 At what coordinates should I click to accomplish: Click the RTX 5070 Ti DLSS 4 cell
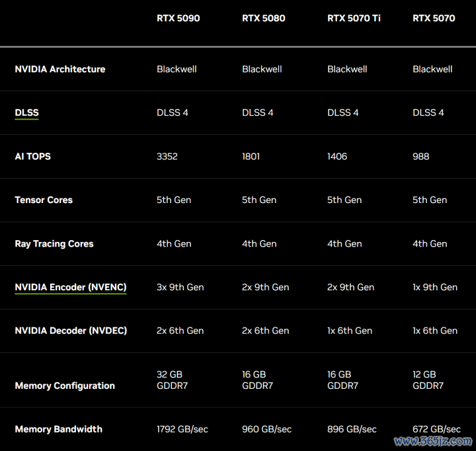(x=343, y=112)
